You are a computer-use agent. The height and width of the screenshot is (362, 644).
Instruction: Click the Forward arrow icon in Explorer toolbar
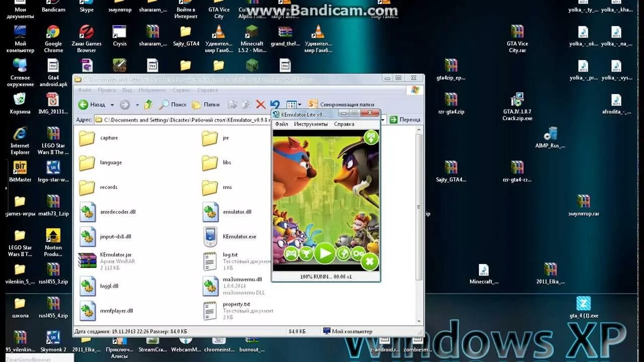[x=125, y=105]
